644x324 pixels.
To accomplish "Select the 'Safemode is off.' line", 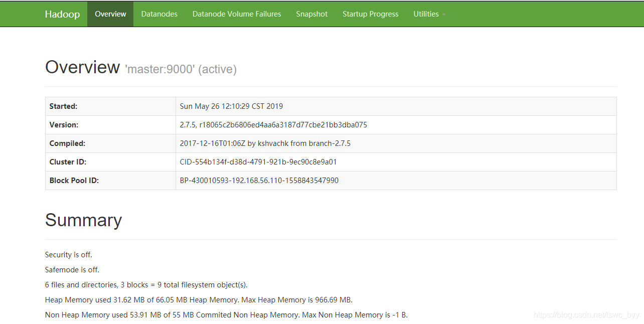I will click(72, 270).
